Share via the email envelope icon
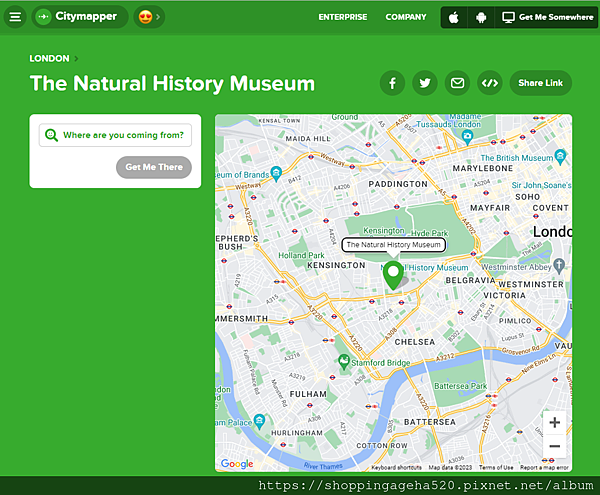Image resolution: width=600 pixels, height=495 pixels. pyautogui.click(x=457, y=83)
